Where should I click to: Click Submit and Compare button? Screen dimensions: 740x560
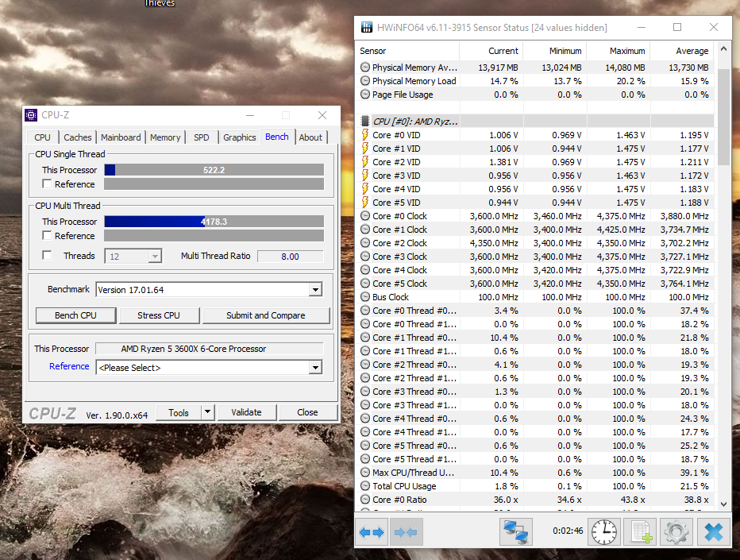(266, 315)
